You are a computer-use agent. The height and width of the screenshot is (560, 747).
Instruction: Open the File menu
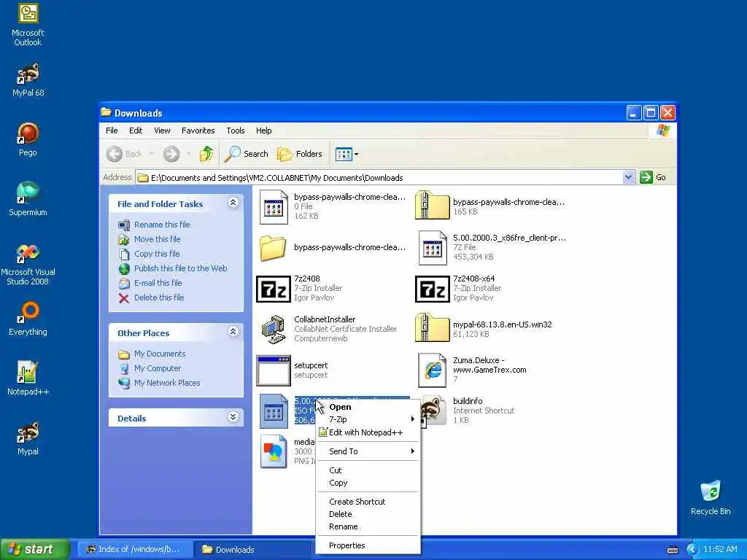112,131
